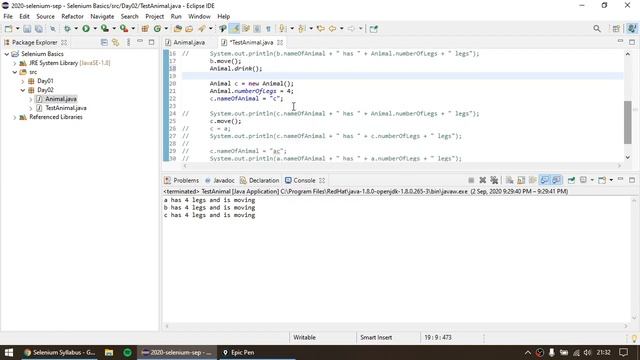The image size is (640, 360).
Task: Open the Display Selected Console dropdown
Action: (592, 180)
